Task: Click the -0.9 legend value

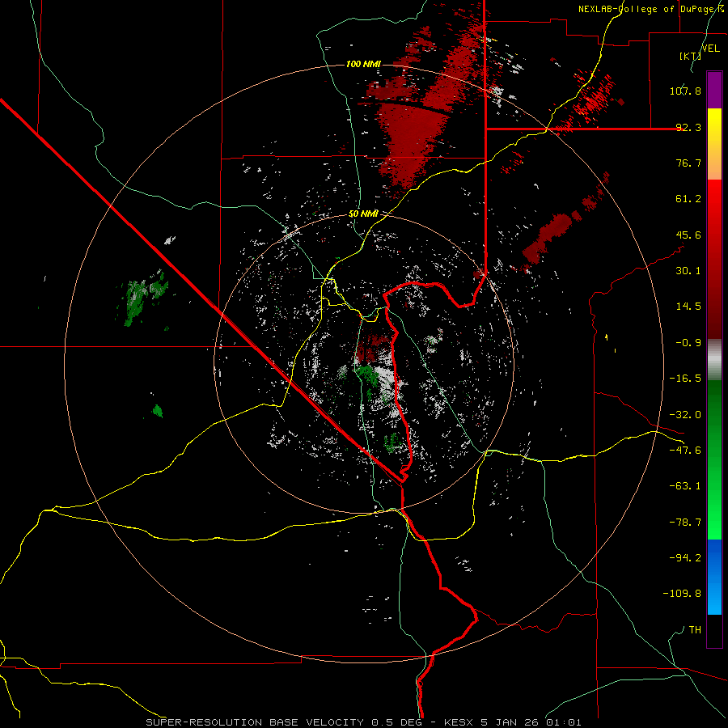Action: click(x=688, y=343)
